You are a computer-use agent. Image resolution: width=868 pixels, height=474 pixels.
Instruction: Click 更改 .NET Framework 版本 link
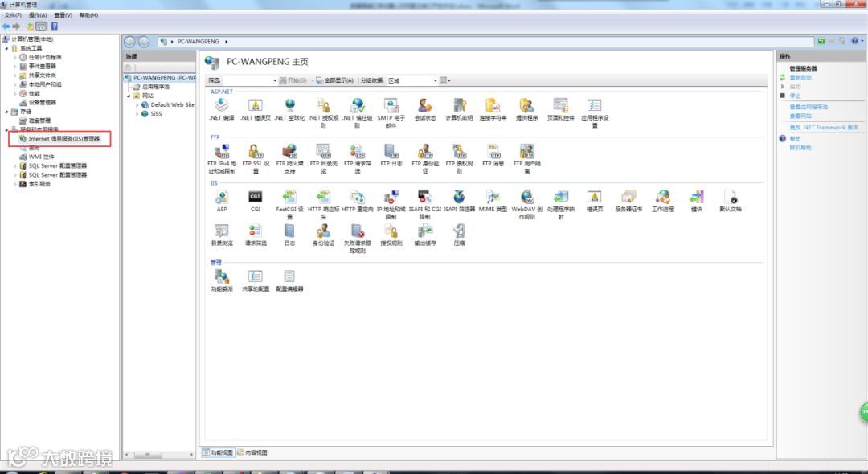point(825,127)
